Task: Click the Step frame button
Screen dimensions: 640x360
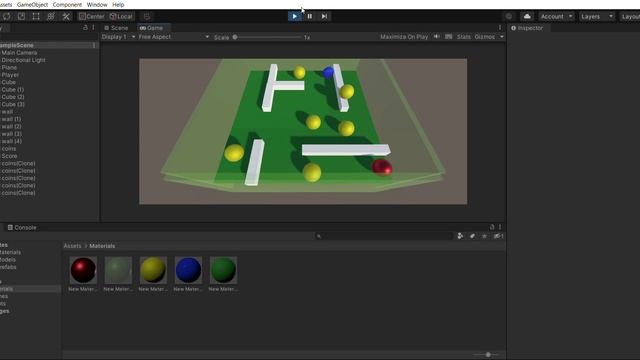Action: [324, 16]
